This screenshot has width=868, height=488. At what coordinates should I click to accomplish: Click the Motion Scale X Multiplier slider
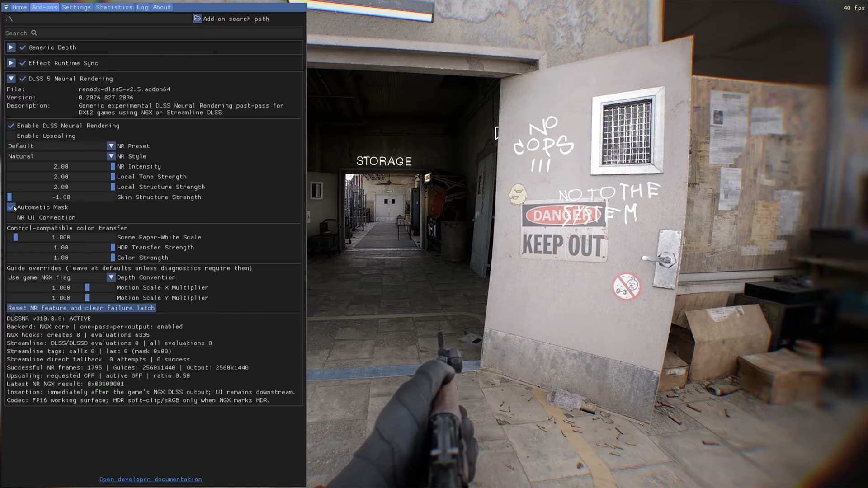pos(61,288)
